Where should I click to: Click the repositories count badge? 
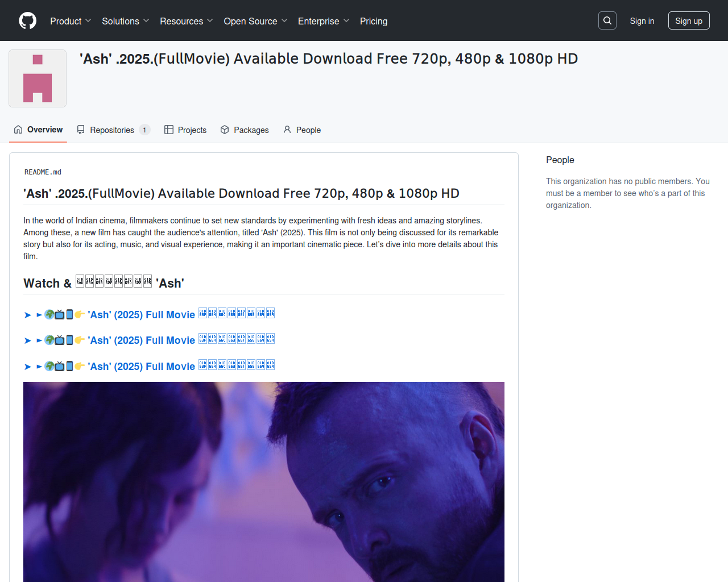click(x=144, y=130)
